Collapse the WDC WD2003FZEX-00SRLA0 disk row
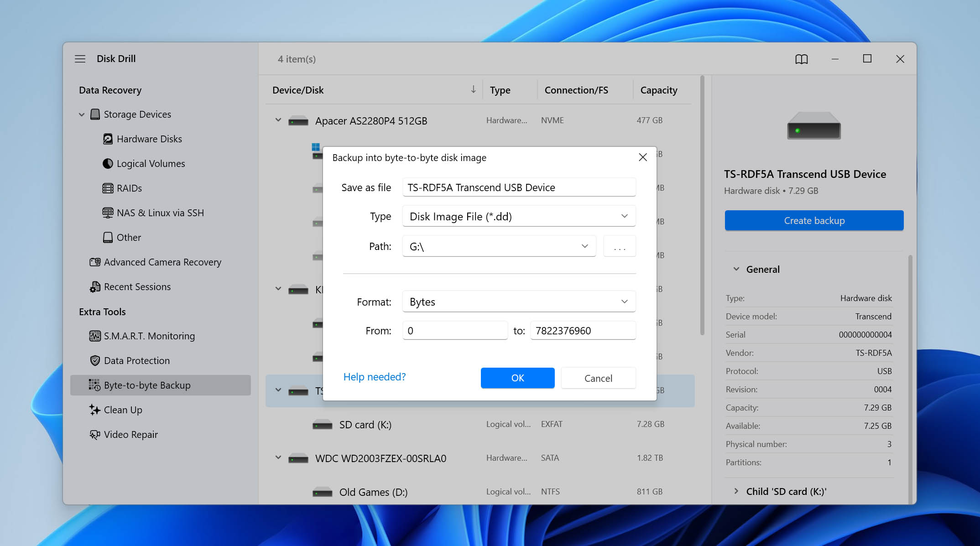 click(278, 458)
